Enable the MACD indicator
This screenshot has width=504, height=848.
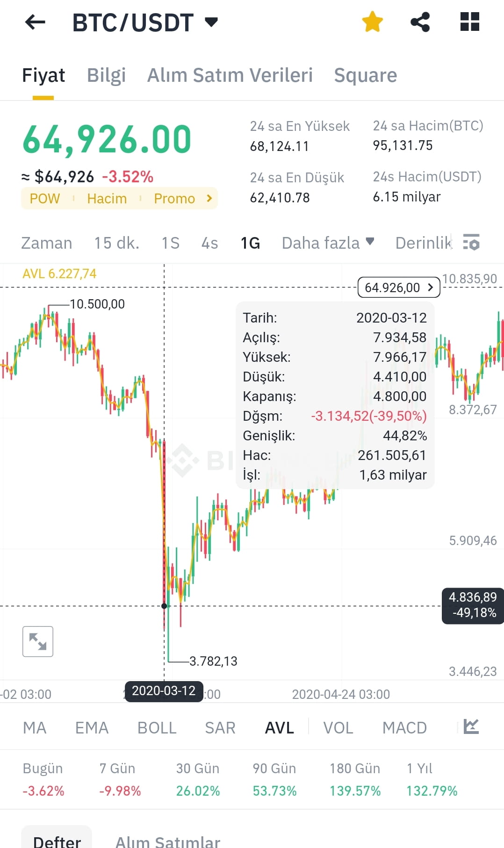[404, 727]
